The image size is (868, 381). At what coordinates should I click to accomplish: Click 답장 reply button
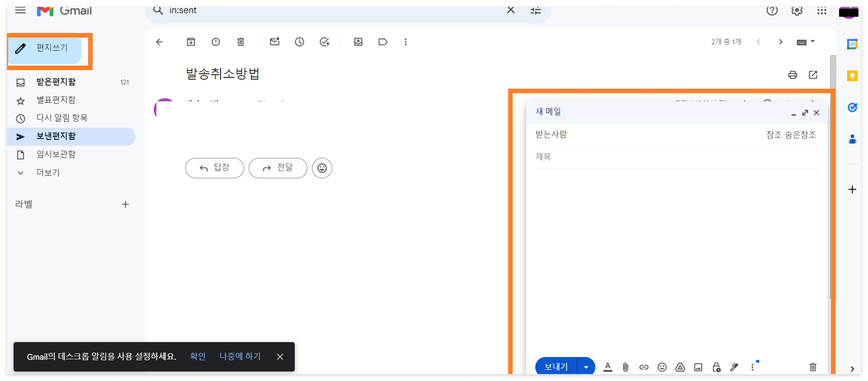coord(215,168)
